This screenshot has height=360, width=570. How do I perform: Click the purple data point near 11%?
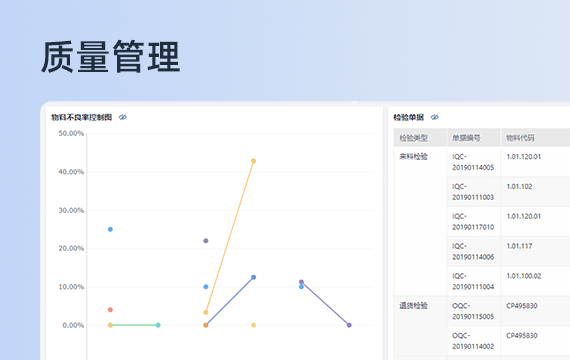pos(301,282)
